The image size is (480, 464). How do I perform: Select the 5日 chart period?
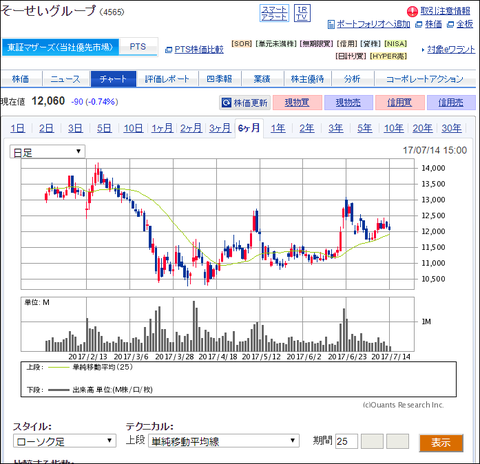(x=104, y=128)
